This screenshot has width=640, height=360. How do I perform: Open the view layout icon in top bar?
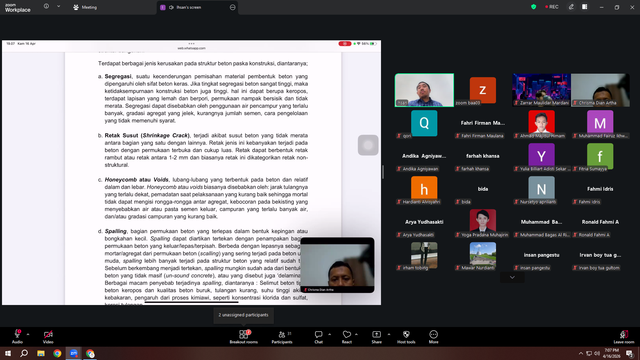tap(584, 7)
